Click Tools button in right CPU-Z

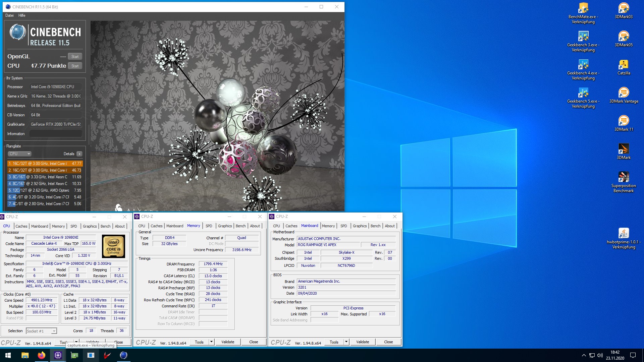pyautogui.click(x=334, y=342)
